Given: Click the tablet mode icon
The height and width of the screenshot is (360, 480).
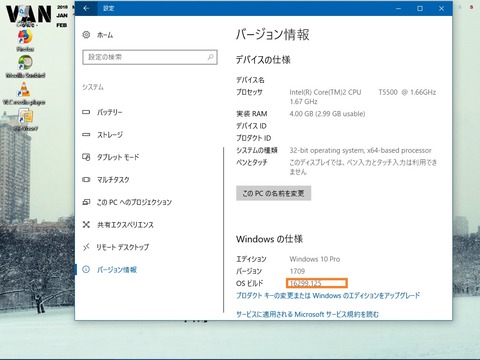Looking at the screenshot, I should point(86,157).
